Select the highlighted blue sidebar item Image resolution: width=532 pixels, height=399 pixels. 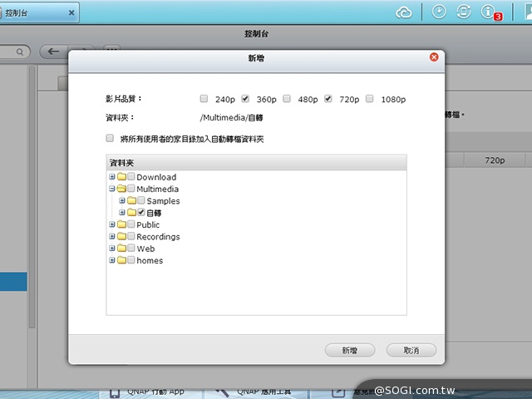tap(13, 282)
